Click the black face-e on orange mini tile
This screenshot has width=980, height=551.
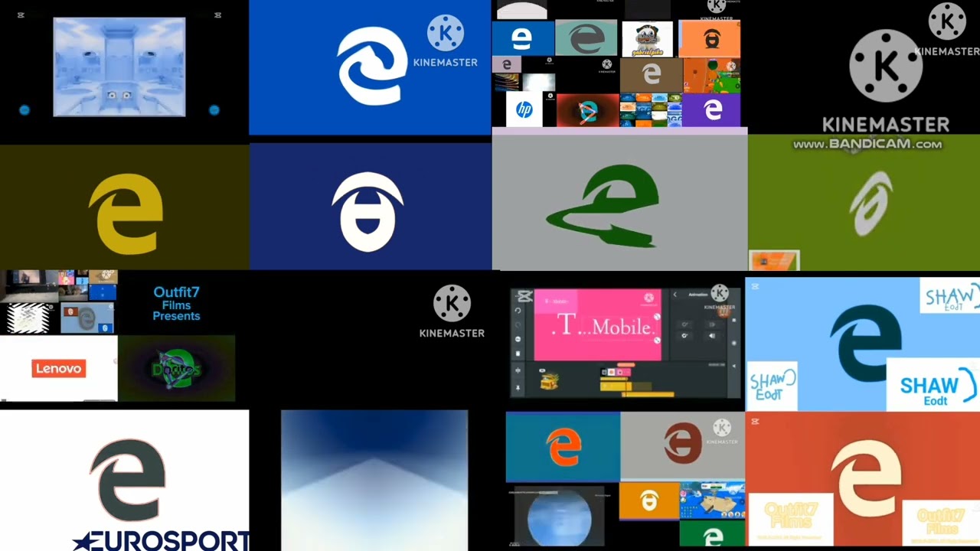point(710,39)
